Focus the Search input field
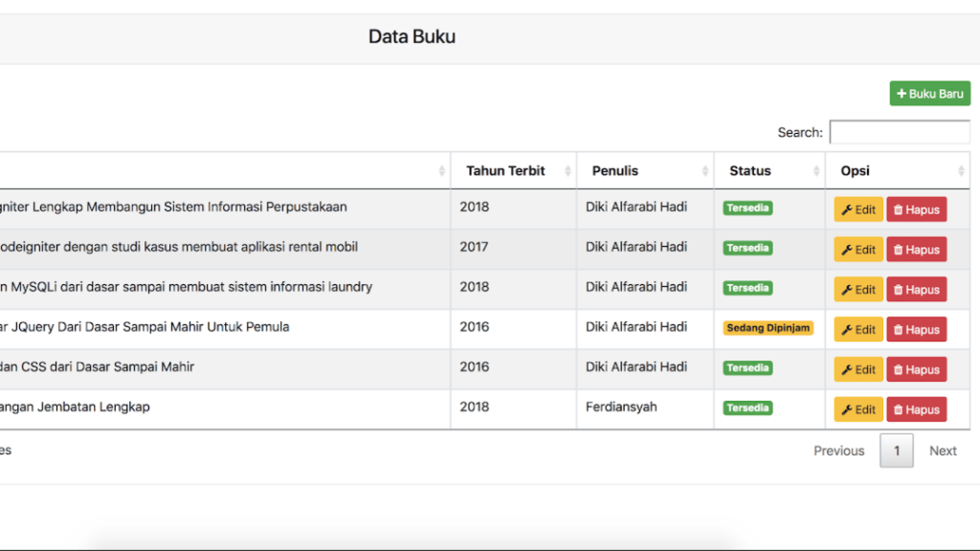 pos(900,132)
